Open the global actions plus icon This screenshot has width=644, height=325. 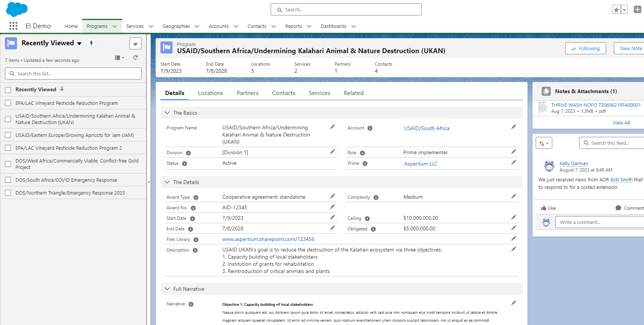(x=638, y=10)
